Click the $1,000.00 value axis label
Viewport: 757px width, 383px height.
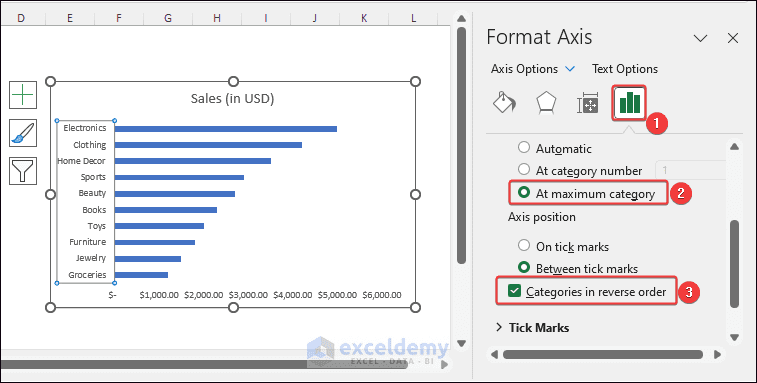159,295
